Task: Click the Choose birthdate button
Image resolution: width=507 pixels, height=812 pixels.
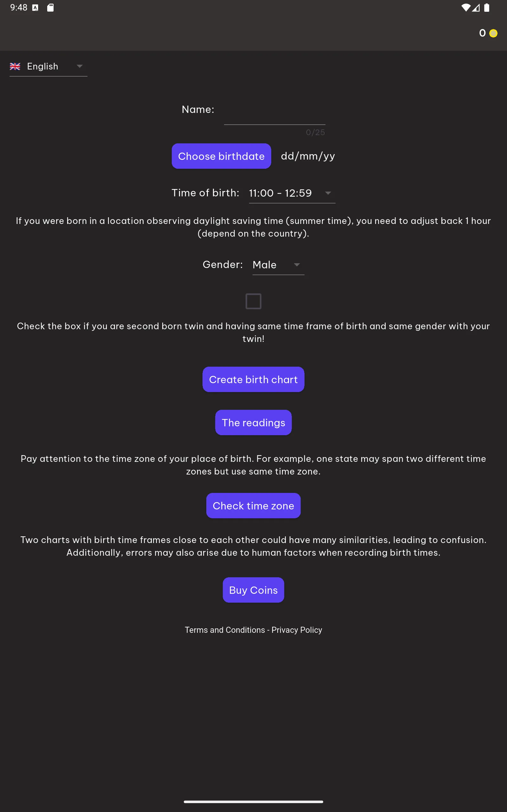Action: [221, 156]
